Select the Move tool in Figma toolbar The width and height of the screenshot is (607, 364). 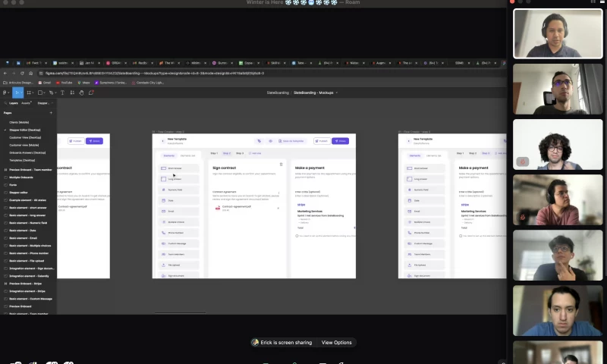17,93
